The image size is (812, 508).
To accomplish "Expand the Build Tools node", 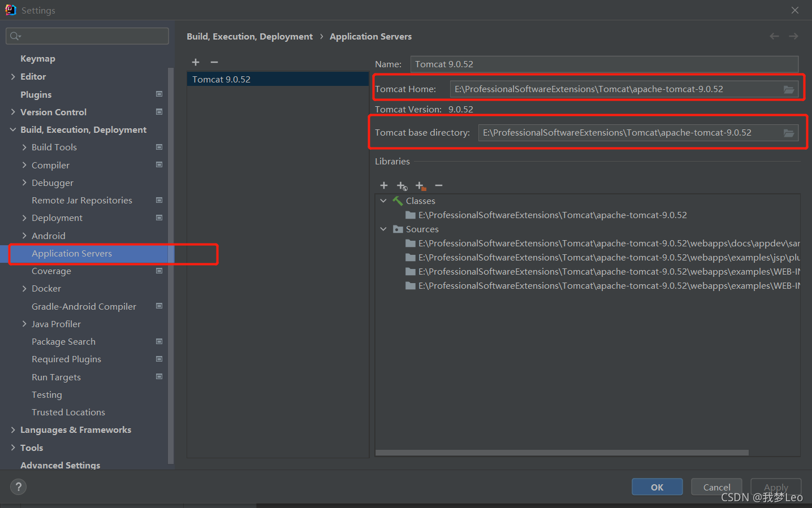I will (x=24, y=147).
